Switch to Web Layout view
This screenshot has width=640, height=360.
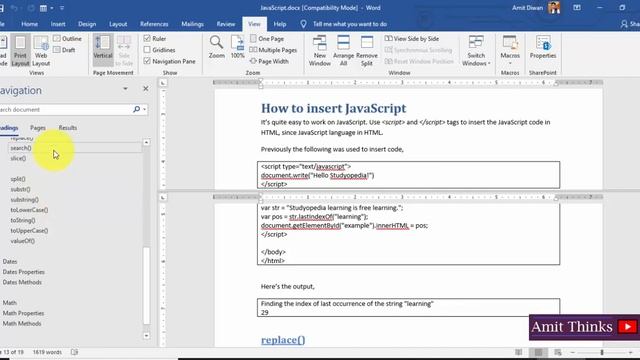click(41, 51)
